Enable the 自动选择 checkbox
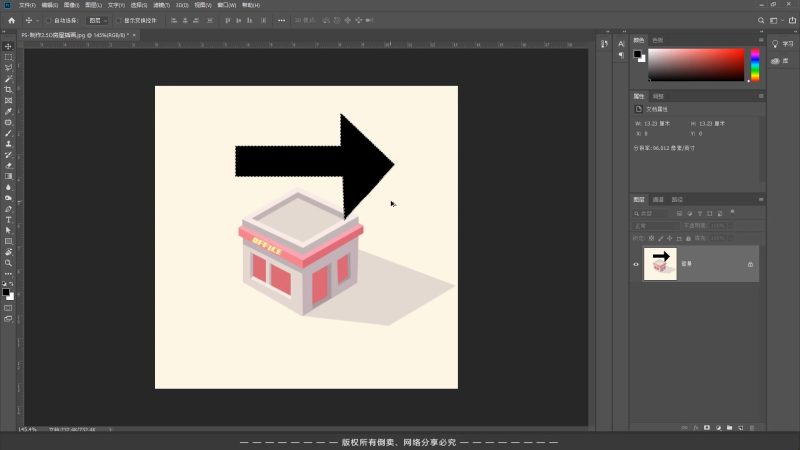The image size is (800, 450). pos(48,20)
